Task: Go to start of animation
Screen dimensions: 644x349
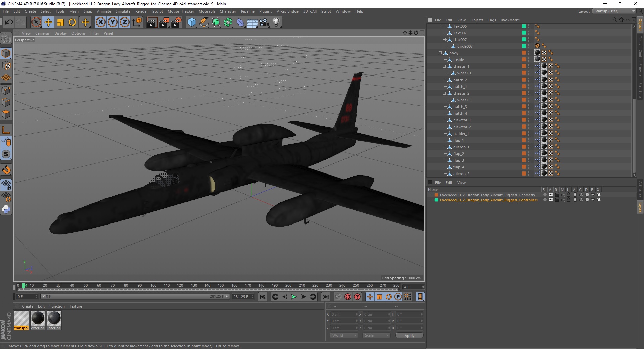Action: [263, 297]
